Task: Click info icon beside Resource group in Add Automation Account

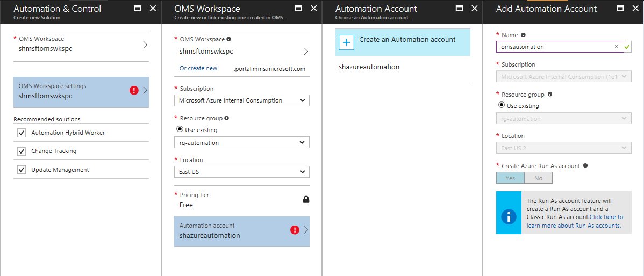Action: tap(550, 95)
